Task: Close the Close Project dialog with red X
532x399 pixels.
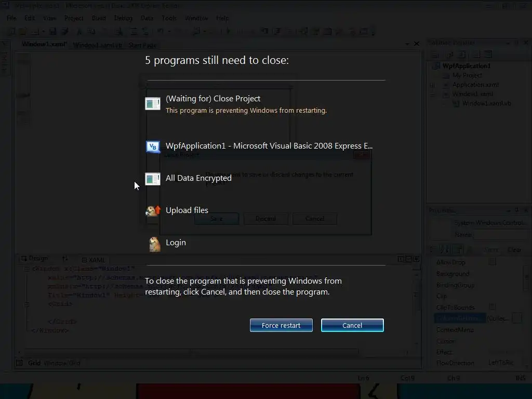Action: [362, 155]
